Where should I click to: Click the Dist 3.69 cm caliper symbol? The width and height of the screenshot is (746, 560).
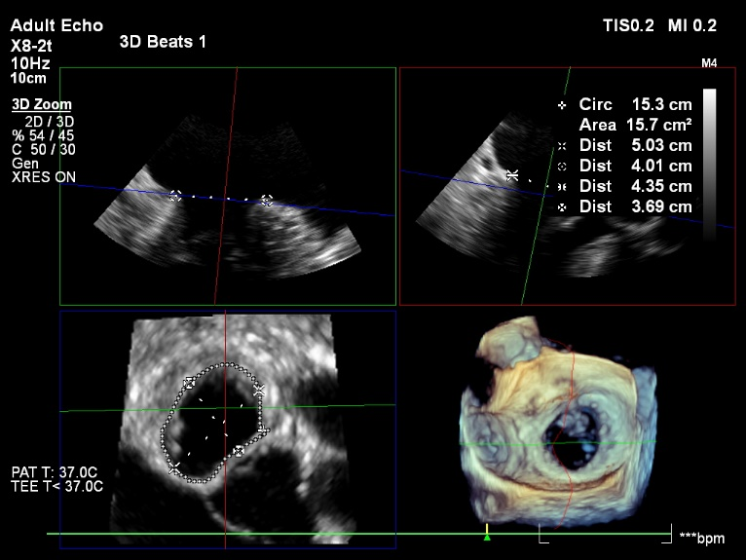pyautogui.click(x=562, y=207)
